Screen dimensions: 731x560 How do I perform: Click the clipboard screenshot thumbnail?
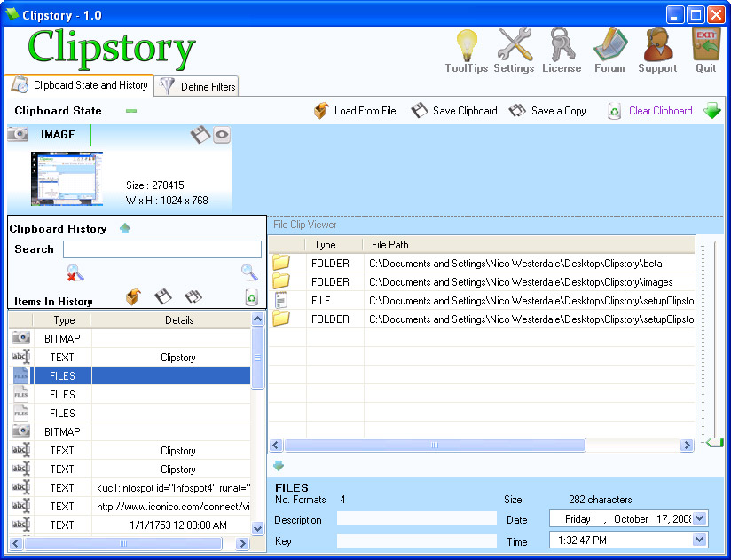(x=67, y=178)
